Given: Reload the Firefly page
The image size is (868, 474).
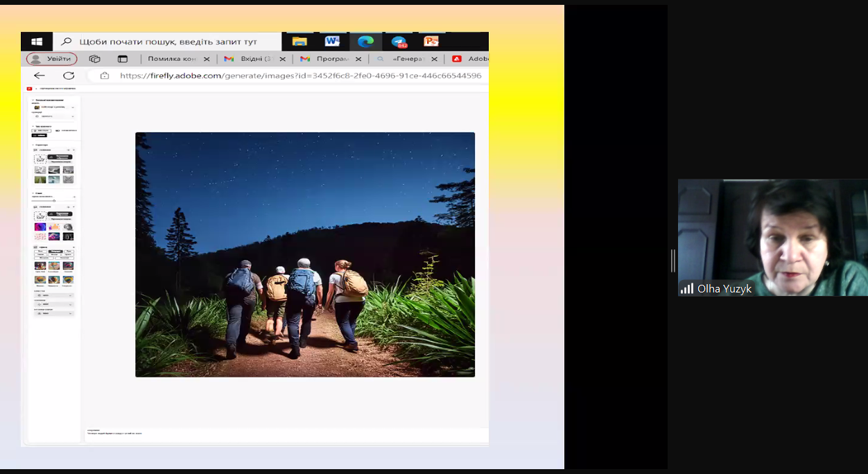Looking at the screenshot, I should click(69, 76).
